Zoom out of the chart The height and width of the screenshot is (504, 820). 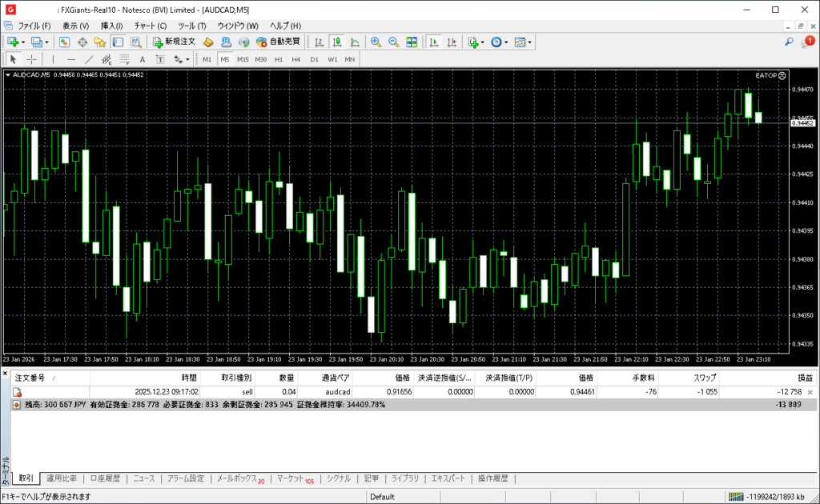coord(393,42)
